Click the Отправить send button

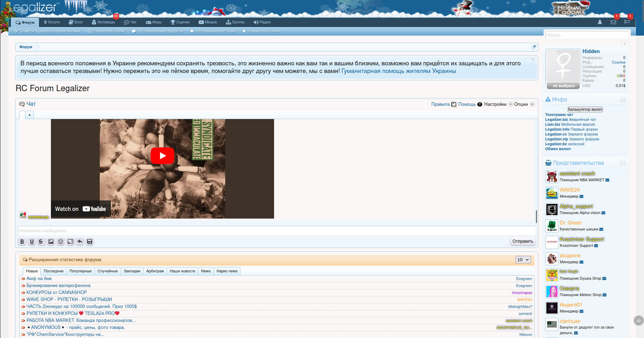523,241
